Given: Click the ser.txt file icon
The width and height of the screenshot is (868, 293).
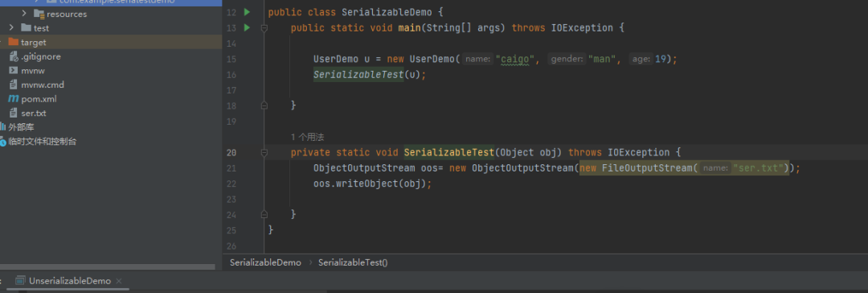Looking at the screenshot, I should [14, 113].
